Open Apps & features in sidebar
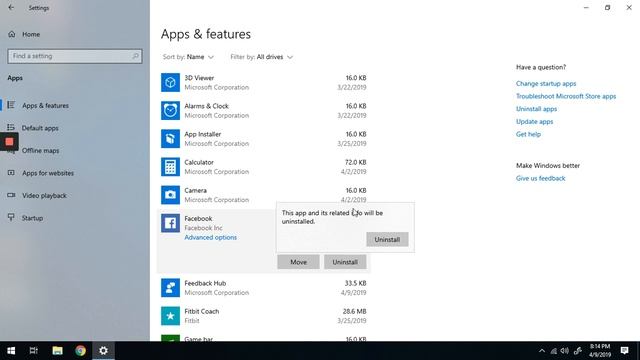The width and height of the screenshot is (640, 360). [x=45, y=105]
